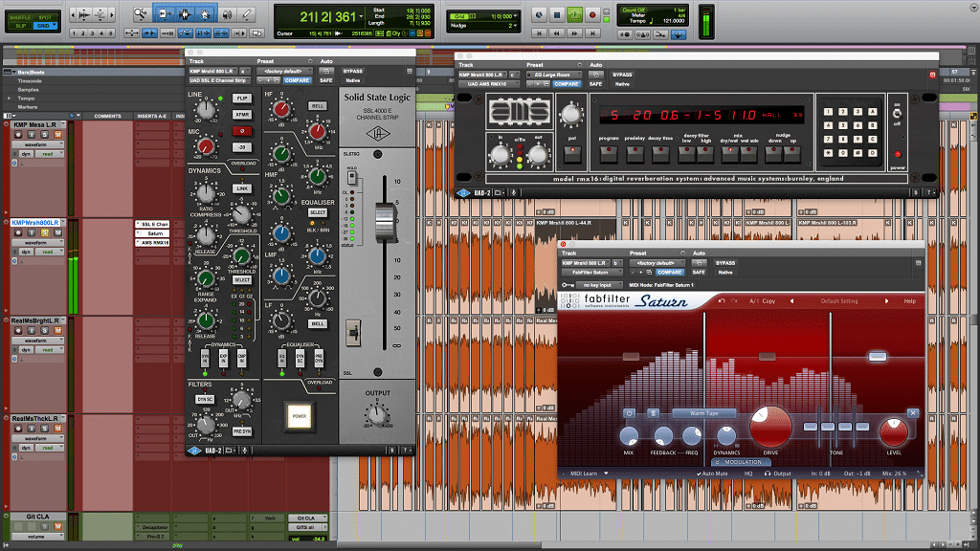The image size is (980, 551).
Task: Select the Grabber hand tool
Action: (x=205, y=13)
